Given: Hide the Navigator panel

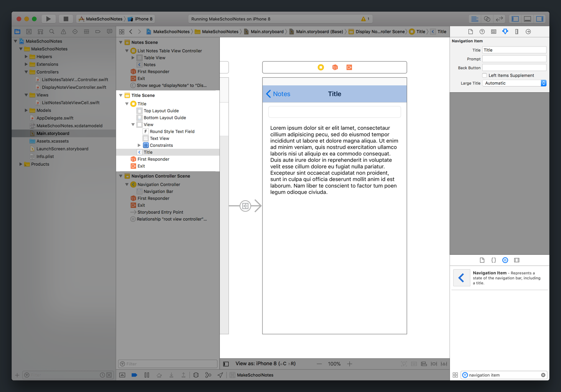Looking at the screenshot, I should pos(515,19).
